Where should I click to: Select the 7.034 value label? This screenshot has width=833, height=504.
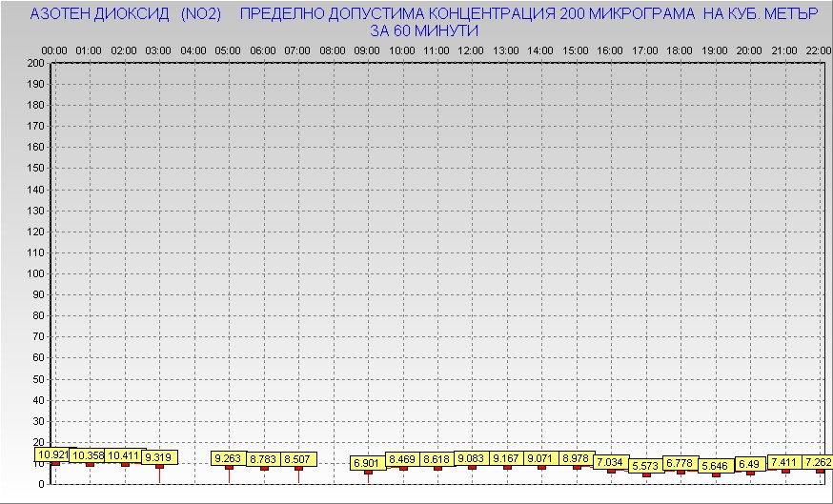pos(611,462)
